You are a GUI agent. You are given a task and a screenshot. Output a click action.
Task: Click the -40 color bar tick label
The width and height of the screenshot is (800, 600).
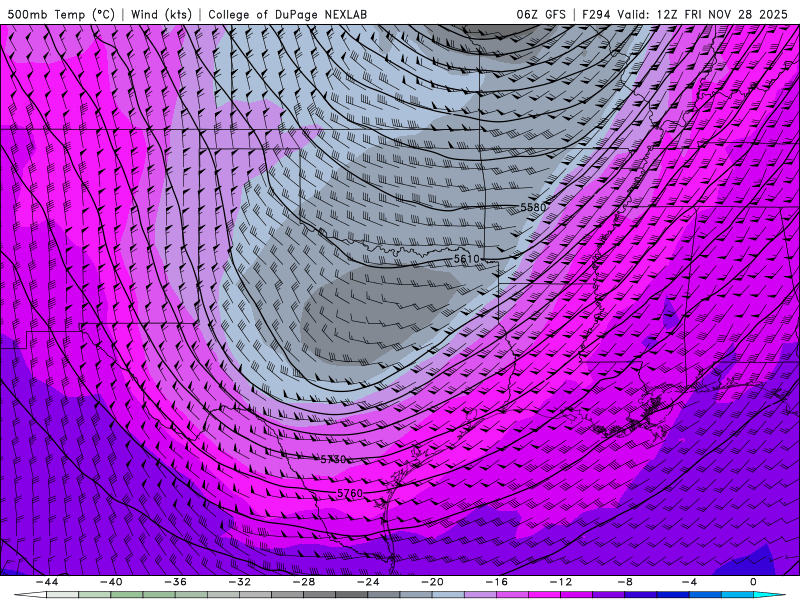coord(111,582)
